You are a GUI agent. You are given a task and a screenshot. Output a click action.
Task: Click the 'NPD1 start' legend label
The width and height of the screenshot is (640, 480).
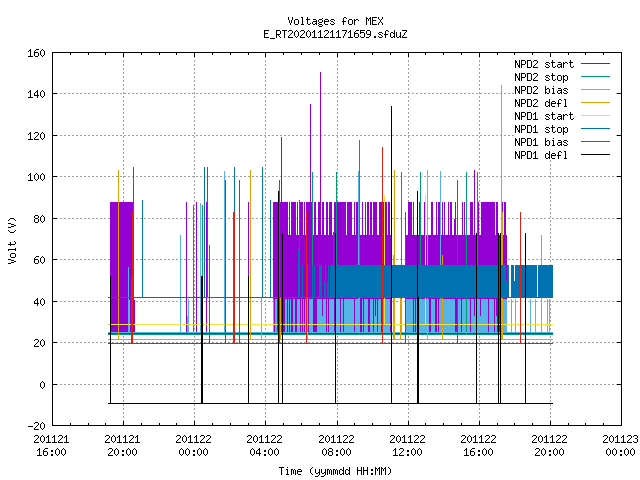pyautogui.click(x=544, y=116)
